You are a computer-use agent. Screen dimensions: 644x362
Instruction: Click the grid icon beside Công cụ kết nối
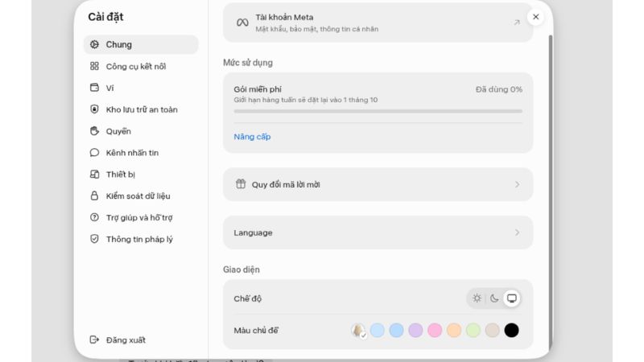click(x=94, y=66)
